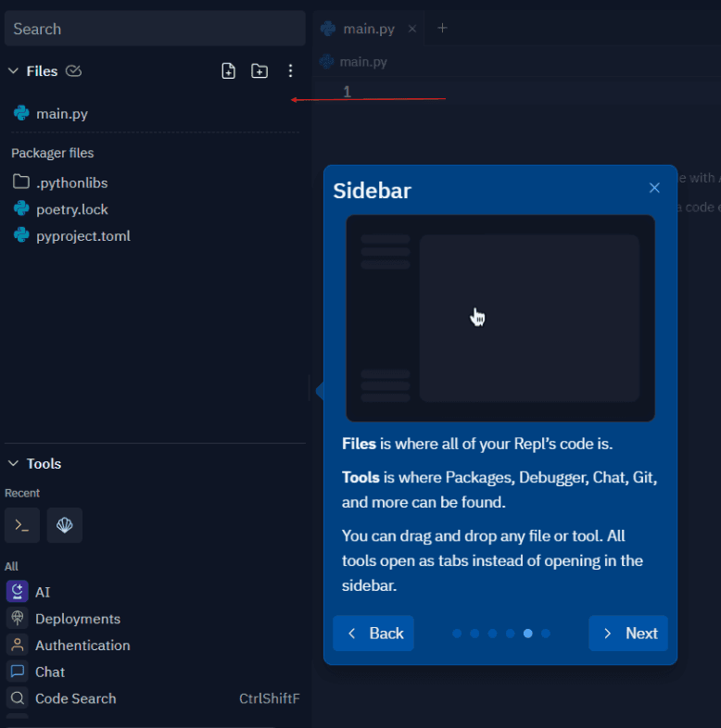Click Next in the Sidebar tour
The image size is (721, 728).
click(628, 634)
